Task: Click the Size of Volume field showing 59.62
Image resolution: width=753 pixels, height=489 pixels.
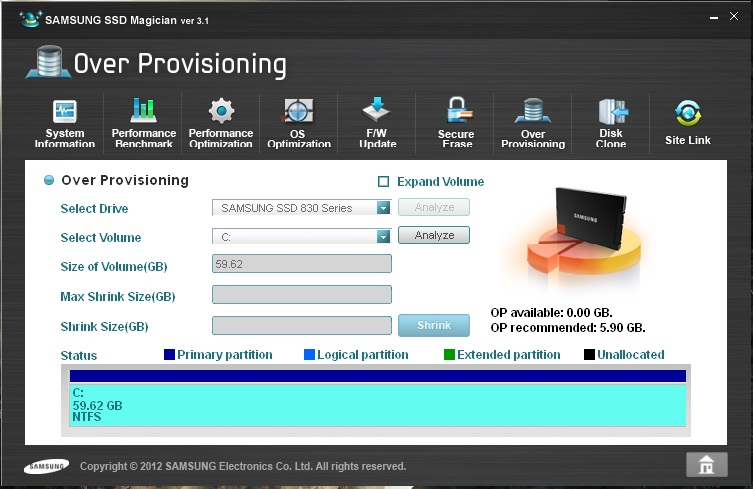Action: pyautogui.click(x=302, y=264)
